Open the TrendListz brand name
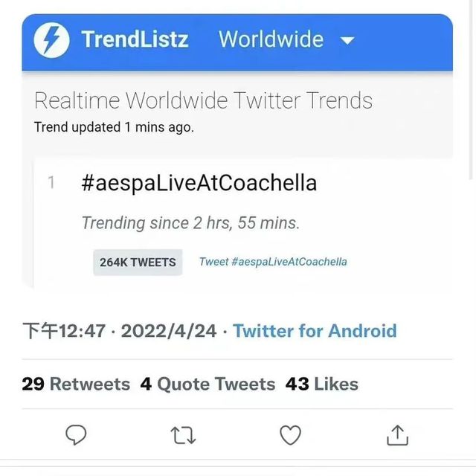Image resolution: width=476 pixels, height=476 pixels. (135, 39)
